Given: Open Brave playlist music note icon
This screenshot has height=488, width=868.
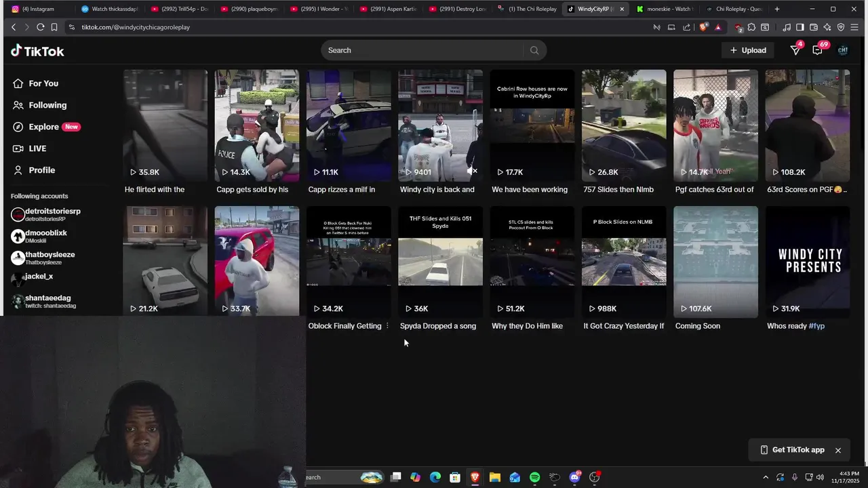Looking at the screenshot, I should [x=787, y=27].
